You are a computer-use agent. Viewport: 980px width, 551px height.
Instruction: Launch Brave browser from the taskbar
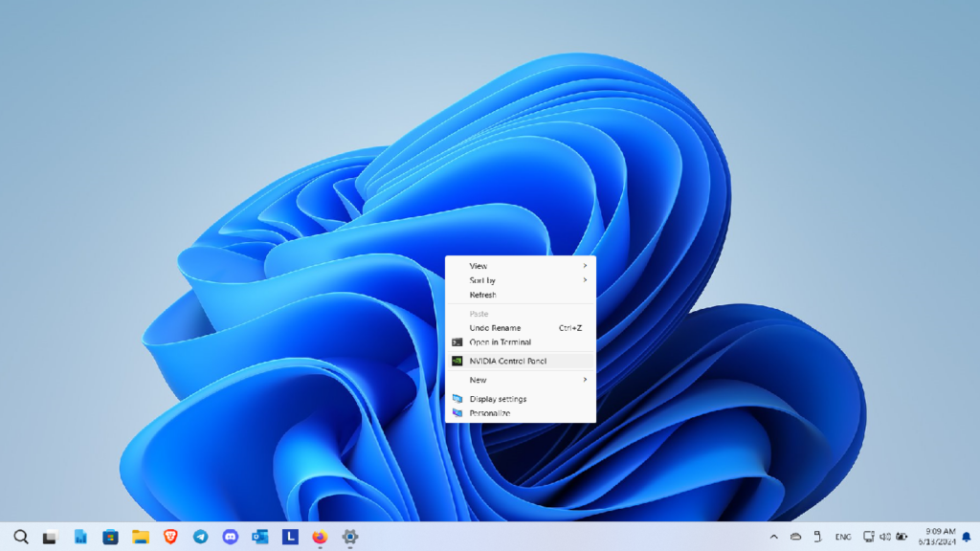(x=170, y=537)
